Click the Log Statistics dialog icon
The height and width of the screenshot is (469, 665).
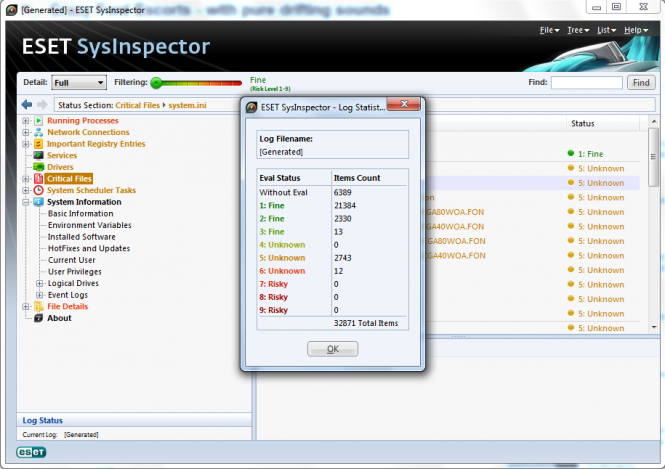(x=251, y=107)
